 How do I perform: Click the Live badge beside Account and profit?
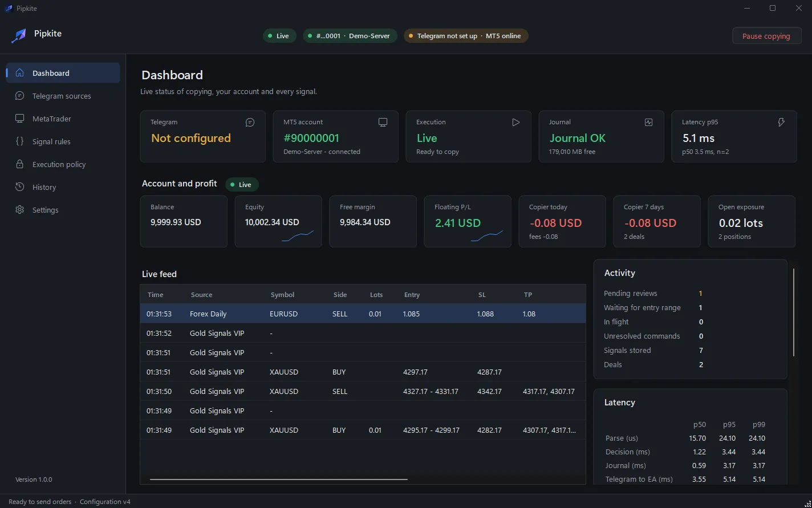coord(242,185)
